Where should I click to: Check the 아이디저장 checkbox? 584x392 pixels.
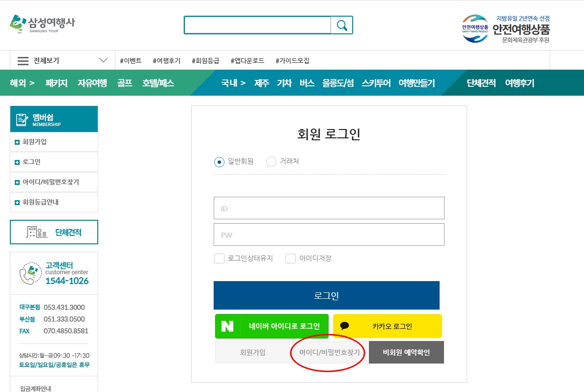(291, 259)
